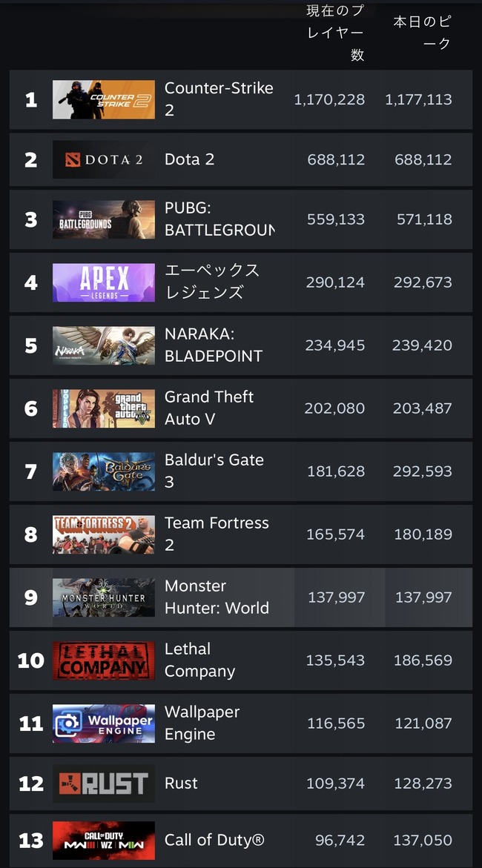The height and width of the screenshot is (868, 482).
Task: Select the PUBG Battlegrounds banner
Action: 104,219
